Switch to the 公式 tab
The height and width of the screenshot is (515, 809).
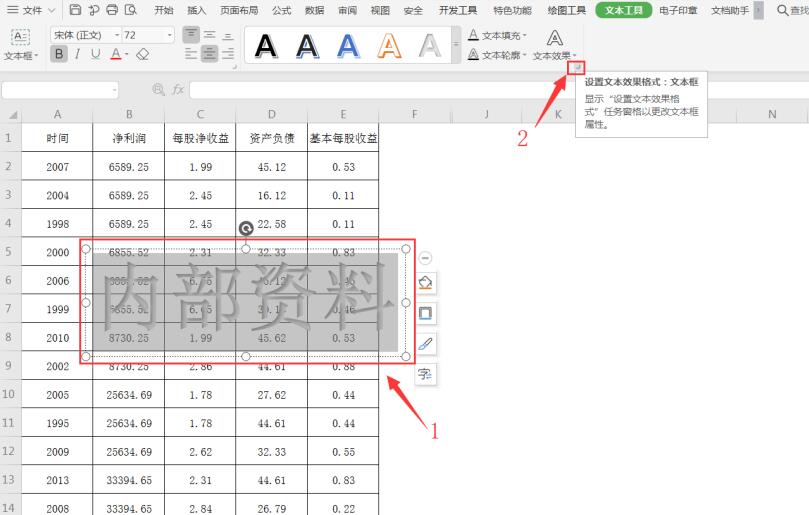point(281,10)
